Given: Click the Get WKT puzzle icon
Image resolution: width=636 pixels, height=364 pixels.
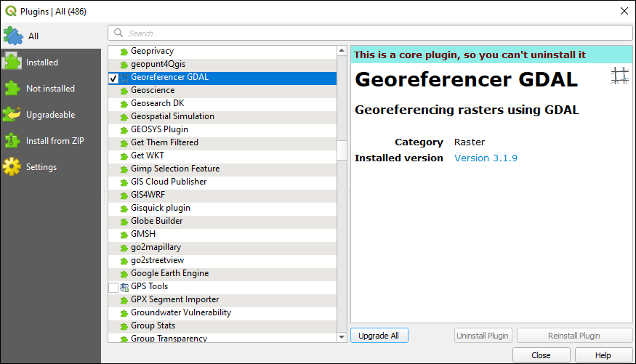Looking at the screenshot, I should tap(124, 156).
